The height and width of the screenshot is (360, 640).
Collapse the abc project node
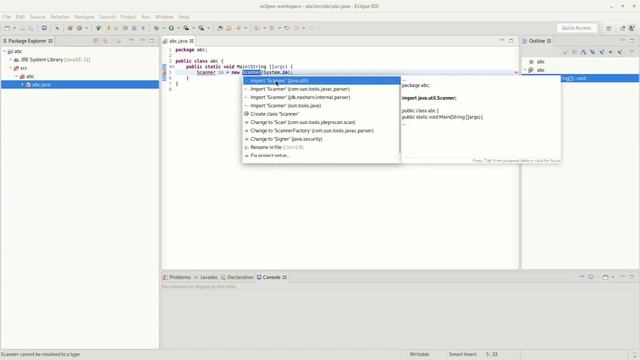4,51
